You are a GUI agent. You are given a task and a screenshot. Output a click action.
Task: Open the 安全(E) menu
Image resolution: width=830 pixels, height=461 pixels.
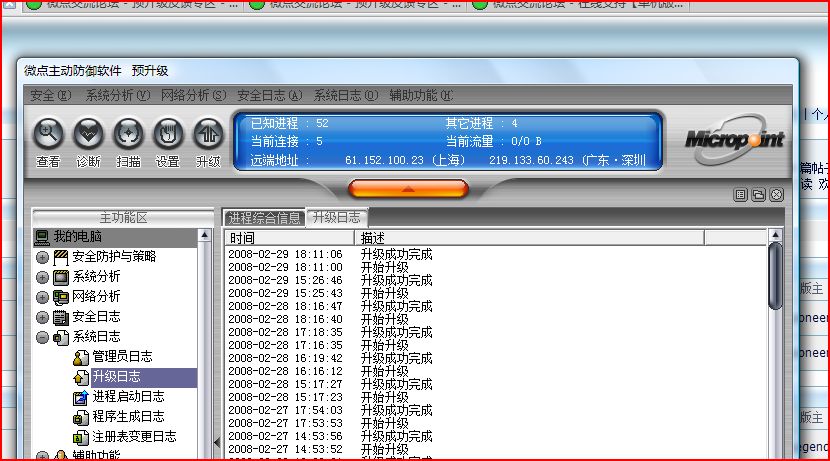pyautogui.click(x=50, y=95)
